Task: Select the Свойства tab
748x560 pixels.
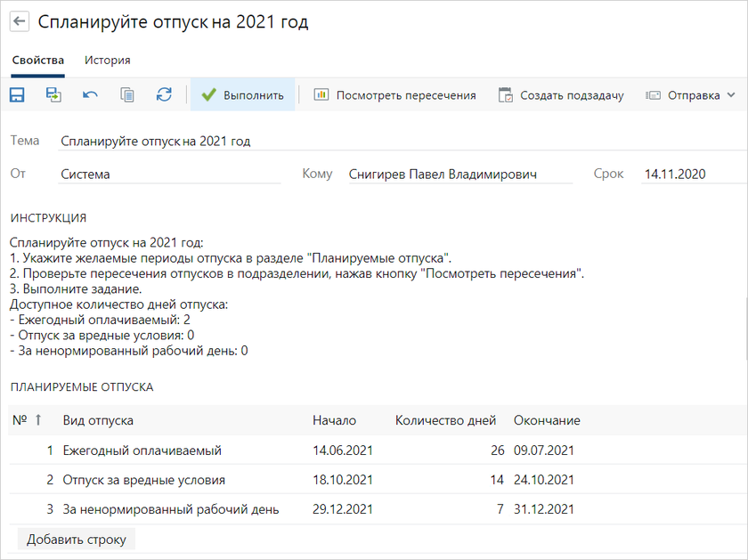Action: [37, 61]
